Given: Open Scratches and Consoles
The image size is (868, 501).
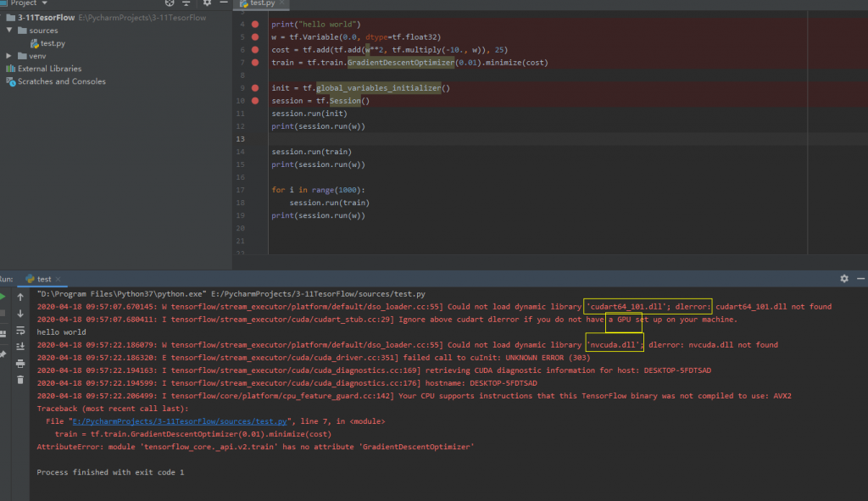Looking at the screenshot, I should [58, 81].
